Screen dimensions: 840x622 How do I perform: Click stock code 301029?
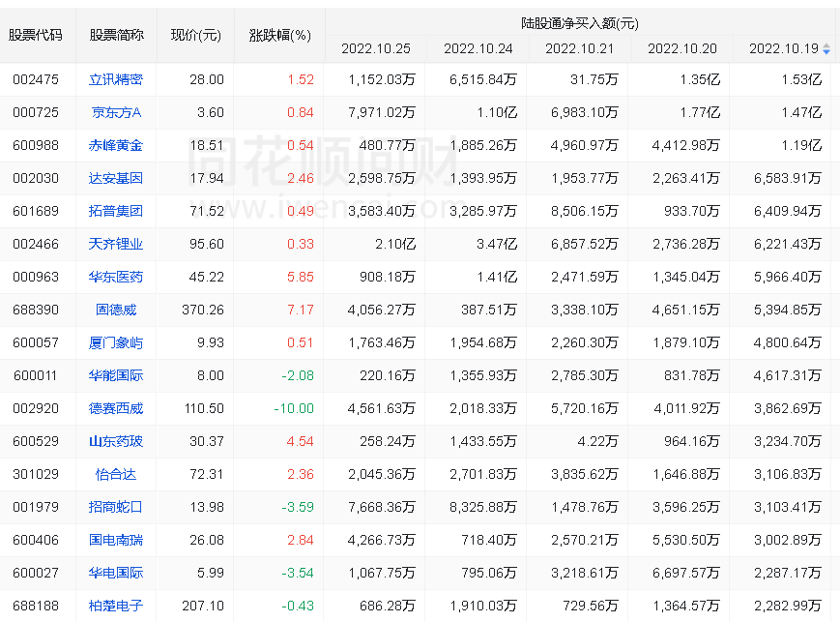click(x=36, y=474)
